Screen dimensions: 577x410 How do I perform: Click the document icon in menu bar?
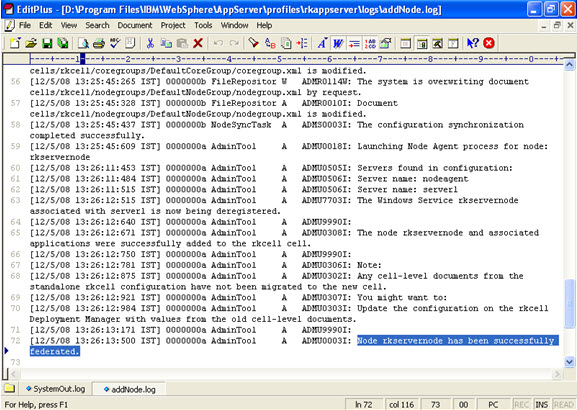pyautogui.click(x=9, y=25)
